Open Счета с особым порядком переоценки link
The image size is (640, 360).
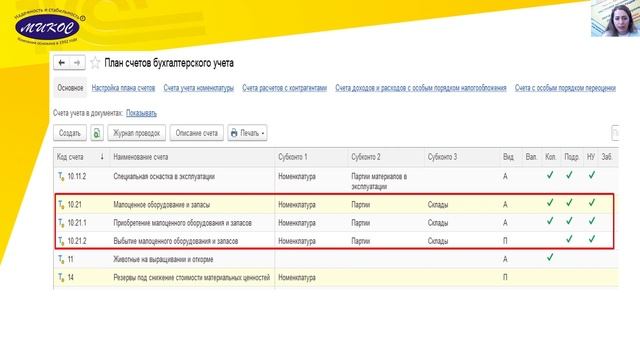point(565,88)
